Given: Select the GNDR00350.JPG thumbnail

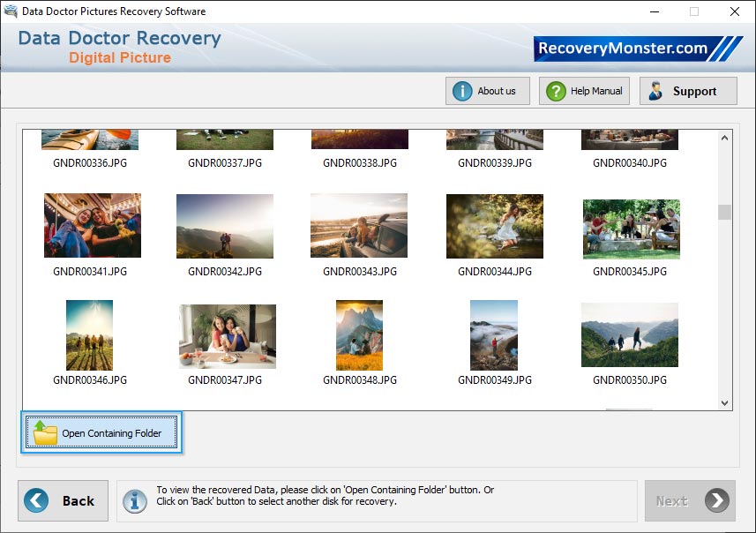Looking at the screenshot, I should (629, 335).
